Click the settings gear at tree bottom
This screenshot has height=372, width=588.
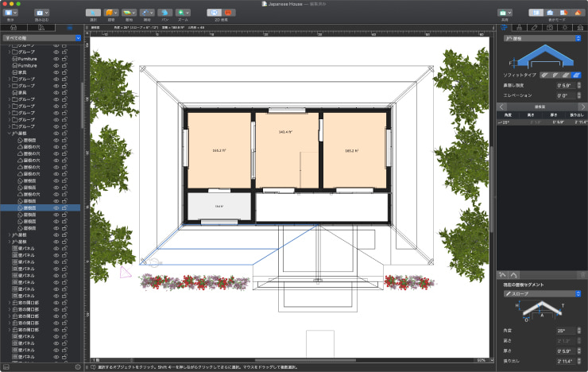[78, 367]
